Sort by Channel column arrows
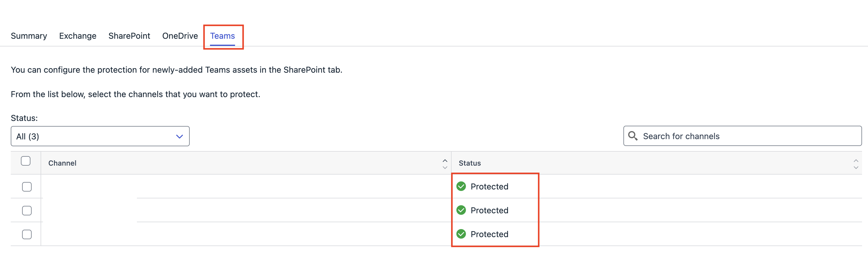 (x=445, y=164)
